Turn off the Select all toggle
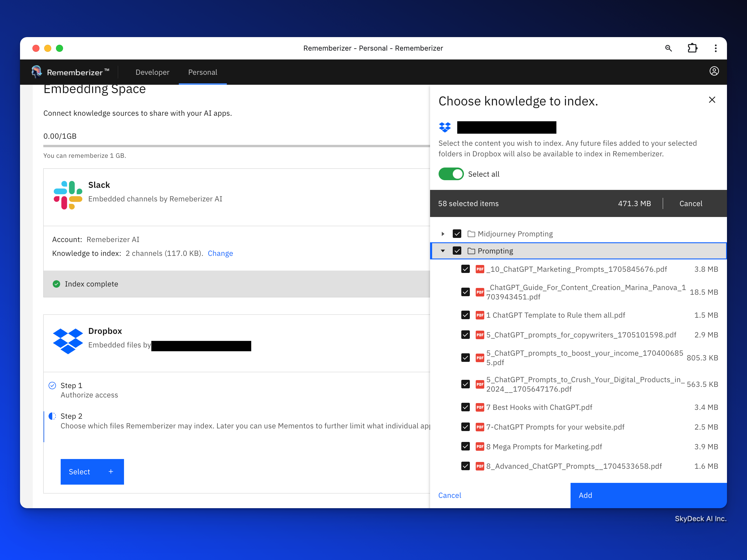Viewport: 747px width, 560px height. coord(451,174)
